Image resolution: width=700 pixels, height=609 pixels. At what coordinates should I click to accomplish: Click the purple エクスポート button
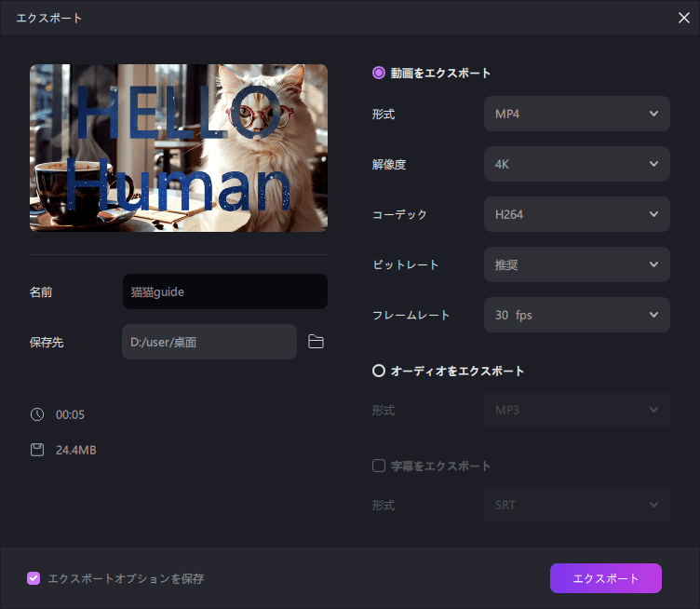tap(606, 578)
